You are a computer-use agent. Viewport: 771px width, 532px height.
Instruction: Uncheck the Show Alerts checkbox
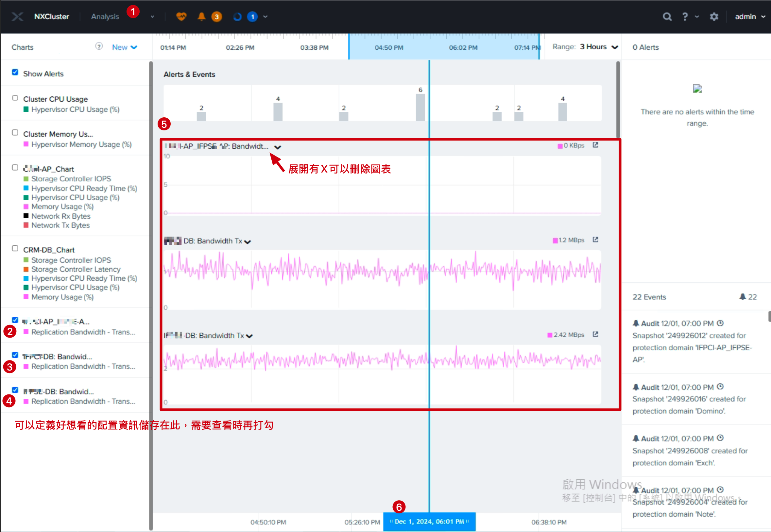point(15,72)
